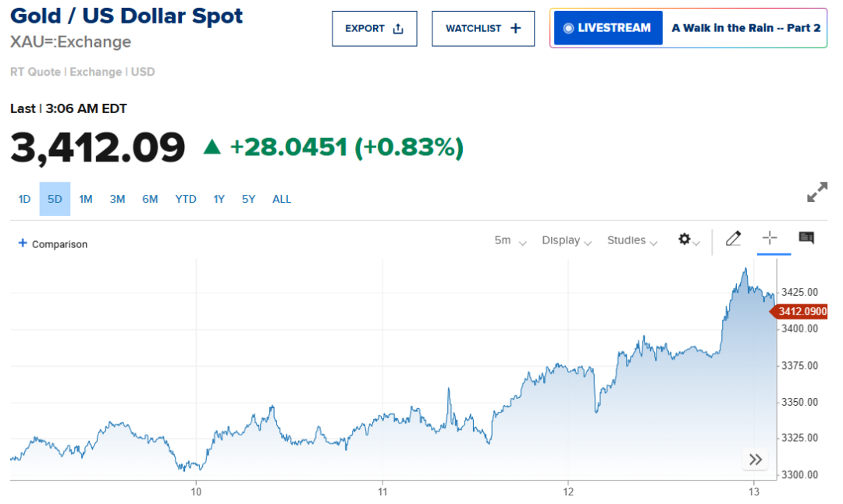Screen dimensions: 843x504
Task: Choose the ALL time range
Action: tap(282, 199)
